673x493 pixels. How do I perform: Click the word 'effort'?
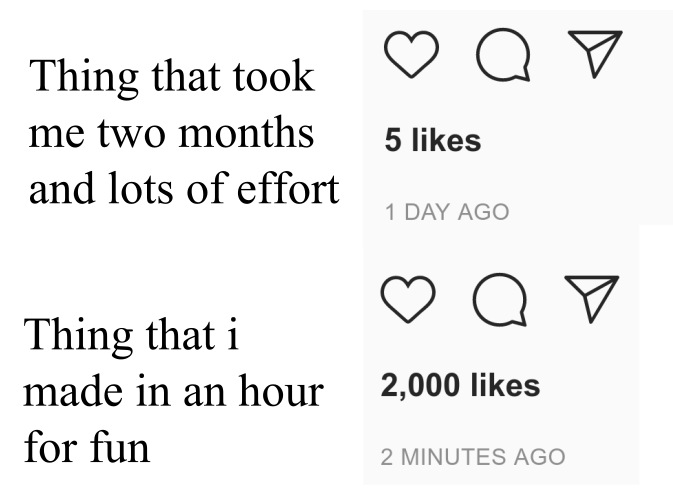288,188
